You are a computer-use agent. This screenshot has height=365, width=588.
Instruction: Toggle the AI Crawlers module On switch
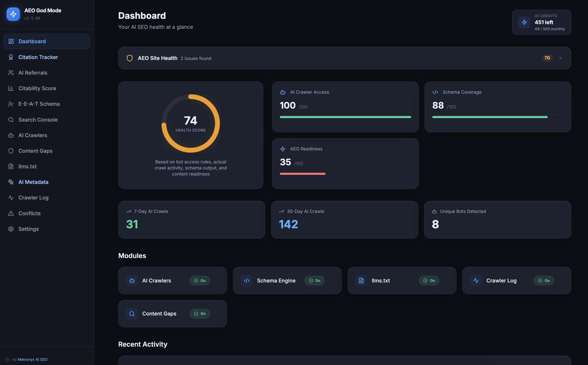(x=200, y=281)
